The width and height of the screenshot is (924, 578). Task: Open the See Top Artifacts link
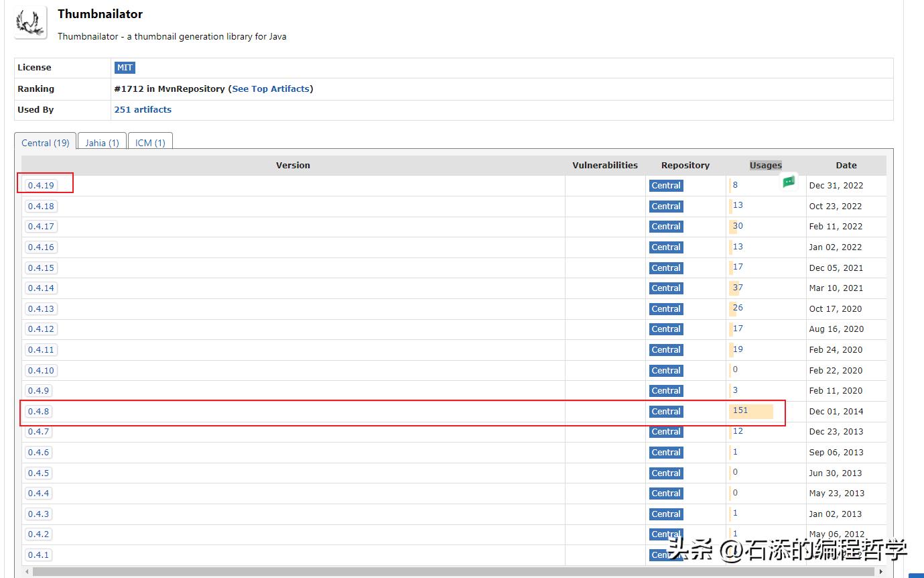point(271,89)
